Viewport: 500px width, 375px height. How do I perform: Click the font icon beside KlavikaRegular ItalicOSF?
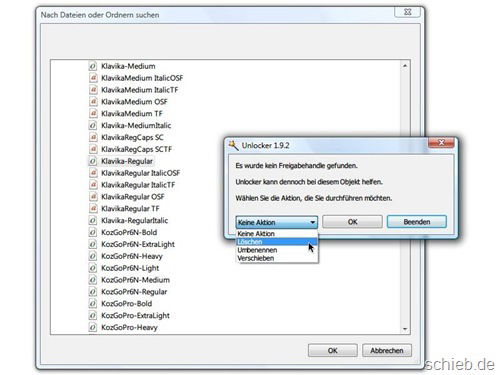click(93, 173)
